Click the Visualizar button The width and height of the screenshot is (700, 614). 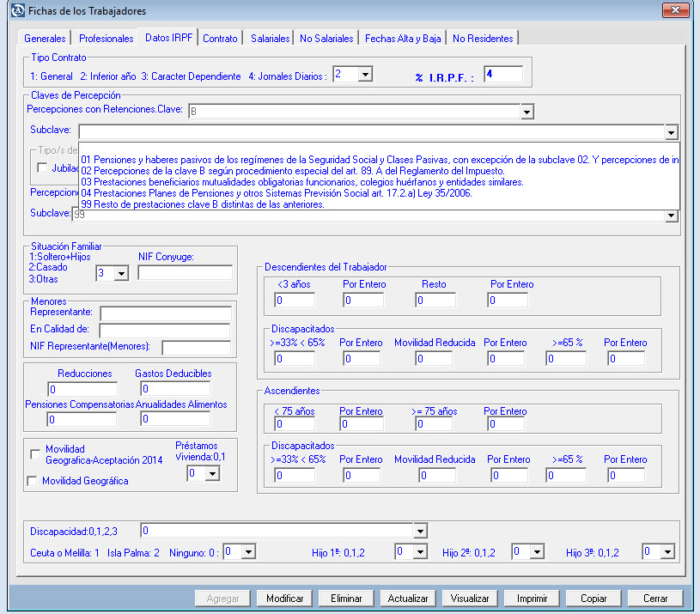[470, 599]
